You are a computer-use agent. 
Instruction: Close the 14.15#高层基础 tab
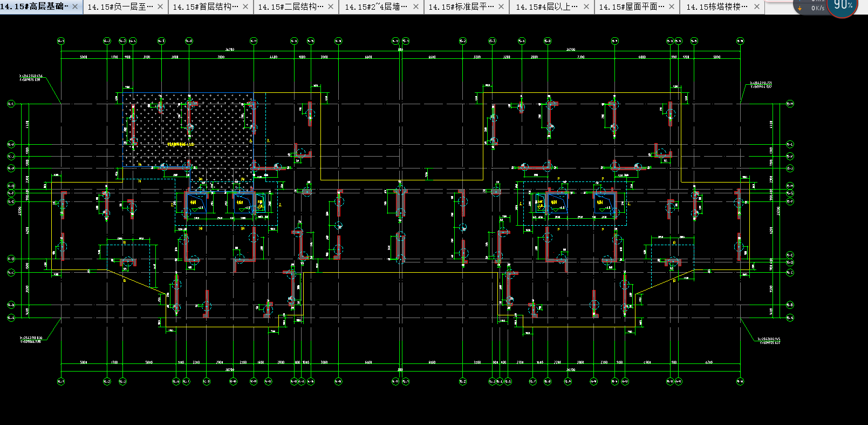pyautogui.click(x=75, y=7)
